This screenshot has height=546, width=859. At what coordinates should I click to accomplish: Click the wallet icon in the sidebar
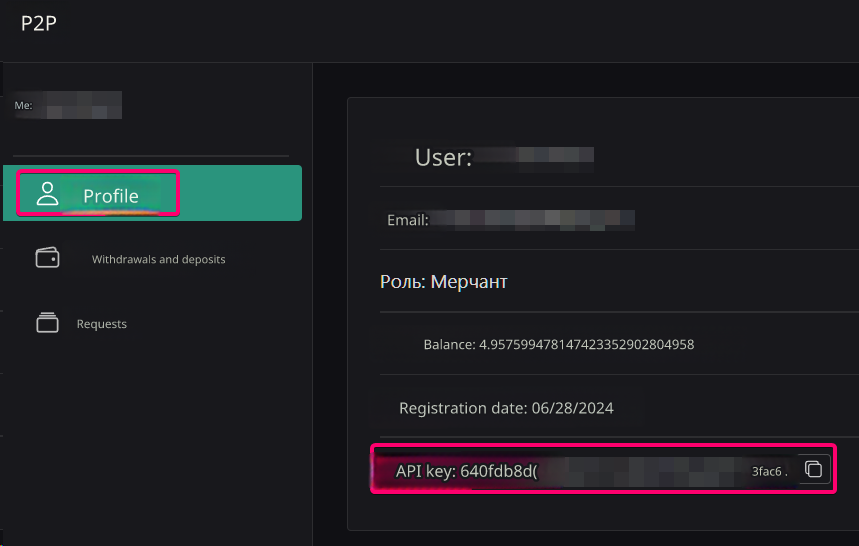tap(47, 258)
